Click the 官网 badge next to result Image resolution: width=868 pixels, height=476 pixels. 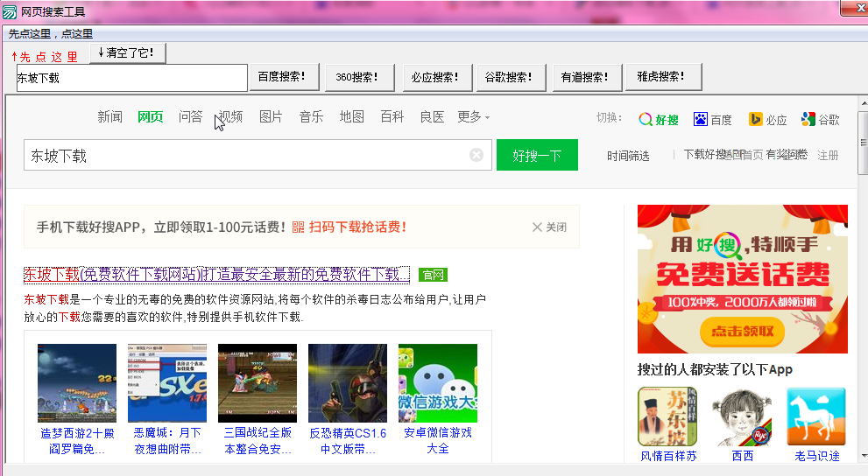[x=433, y=275]
